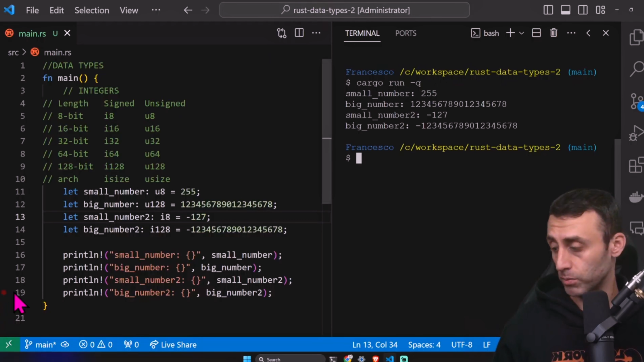The height and width of the screenshot is (362, 644).
Task: Expand the src breadcrumb
Action: tap(13, 52)
